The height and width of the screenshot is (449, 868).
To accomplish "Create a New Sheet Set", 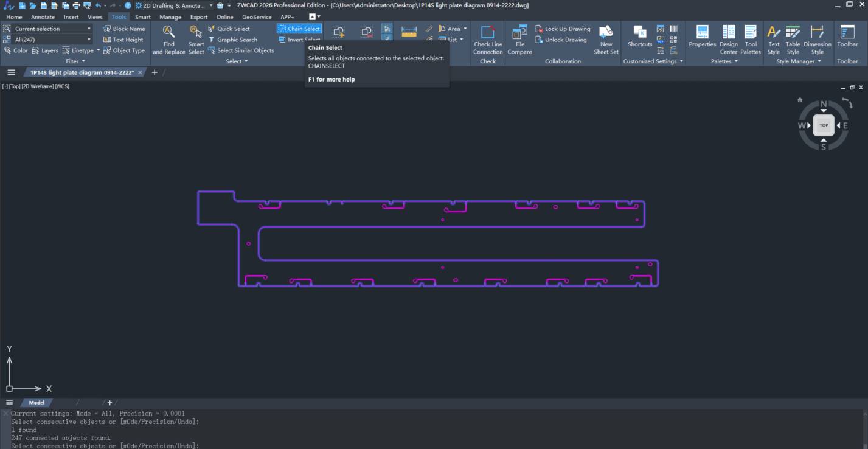I will (x=606, y=40).
